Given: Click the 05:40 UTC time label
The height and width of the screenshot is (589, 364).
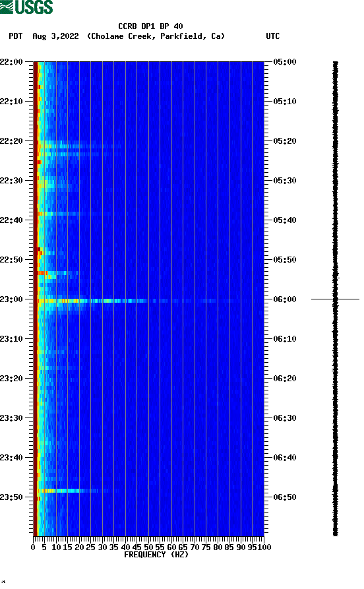Looking at the screenshot, I should pos(285,220).
